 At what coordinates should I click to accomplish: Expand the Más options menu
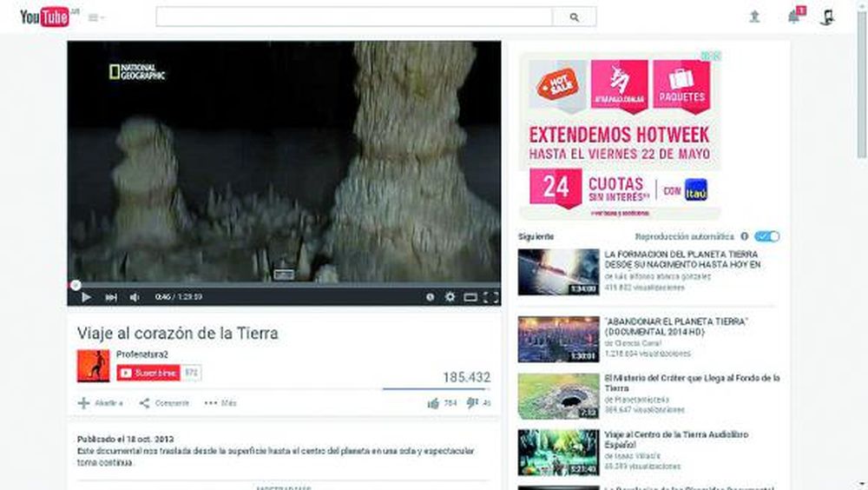(x=220, y=403)
